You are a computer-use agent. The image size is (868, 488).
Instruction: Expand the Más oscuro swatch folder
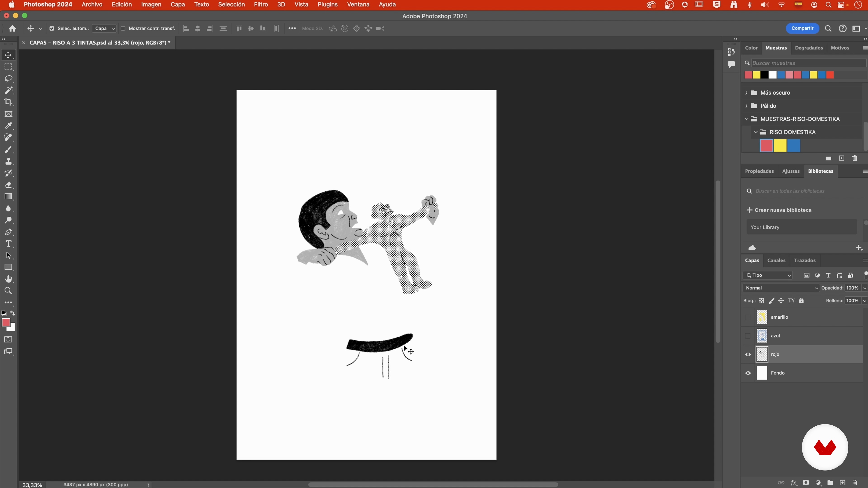[x=746, y=93]
